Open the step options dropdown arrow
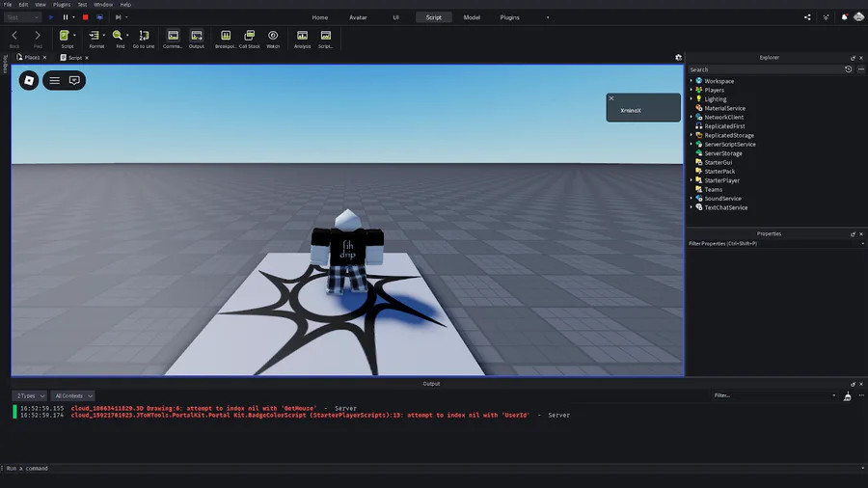Image resolution: width=868 pixels, height=488 pixels. (126, 17)
